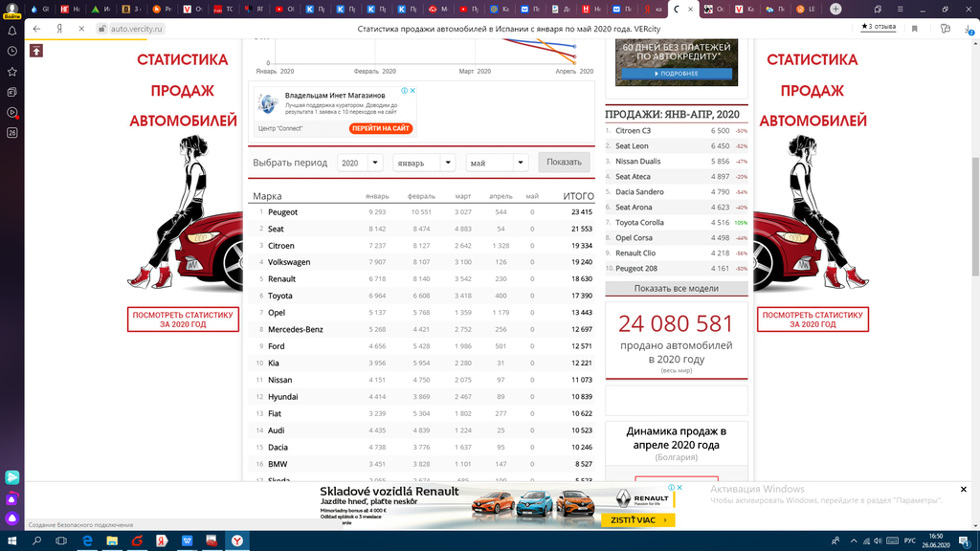Click the РУС language indicator in tray

(909, 541)
